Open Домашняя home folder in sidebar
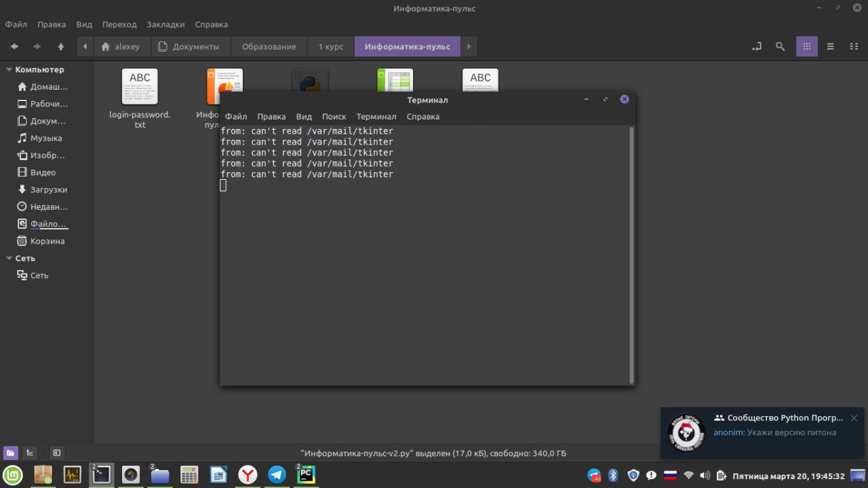The width and height of the screenshot is (868, 488). 43,87
